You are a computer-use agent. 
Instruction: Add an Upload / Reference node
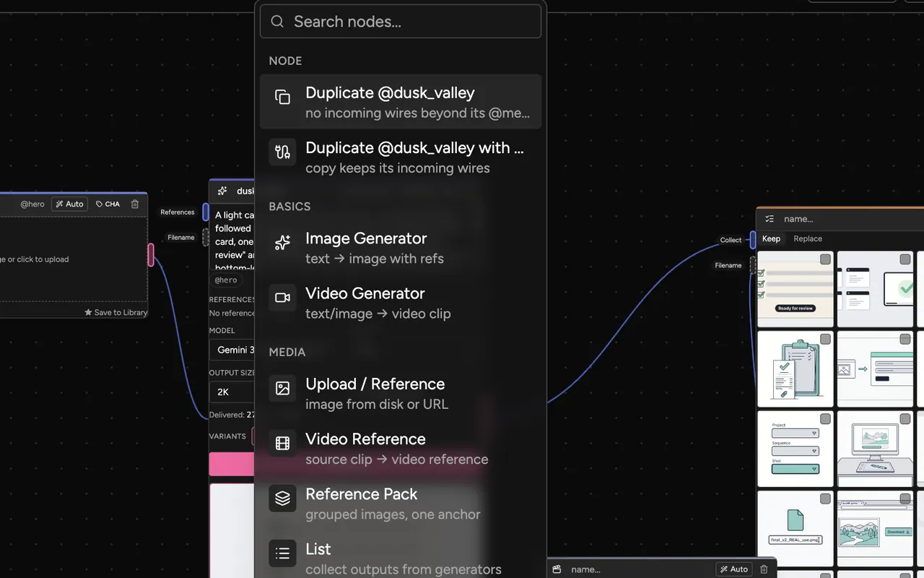(x=401, y=393)
